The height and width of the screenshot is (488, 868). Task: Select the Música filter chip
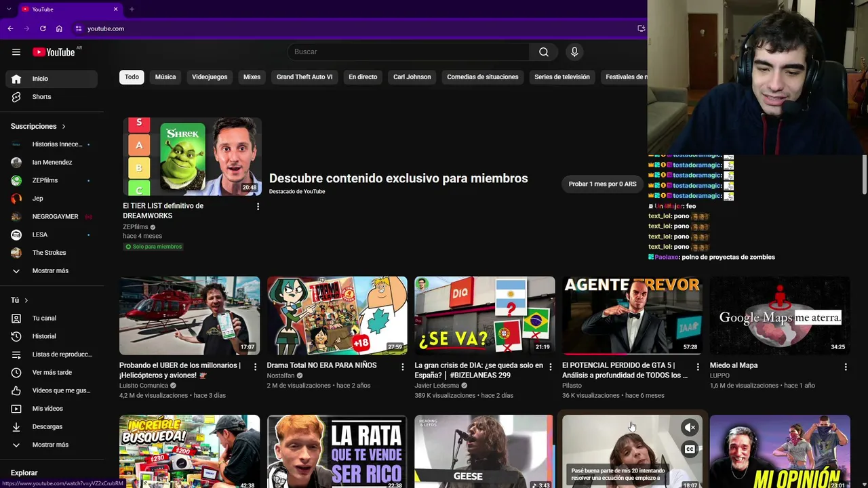point(165,77)
